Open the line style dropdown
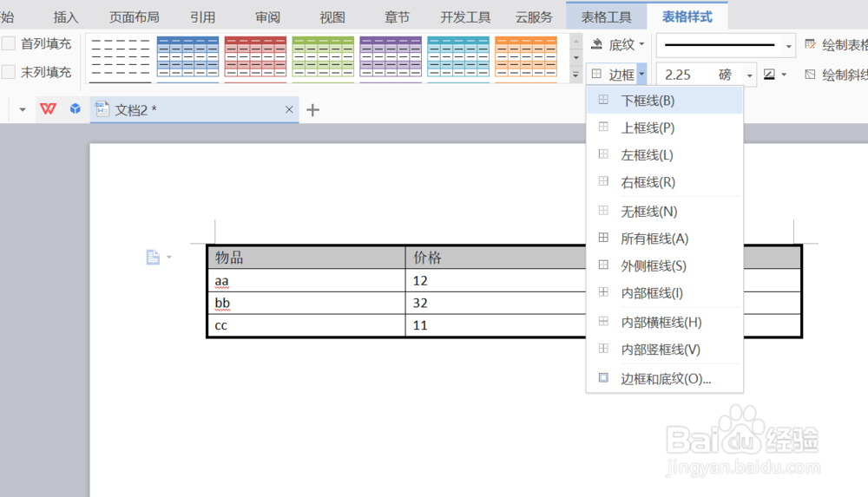This screenshot has width=868, height=497. [788, 46]
